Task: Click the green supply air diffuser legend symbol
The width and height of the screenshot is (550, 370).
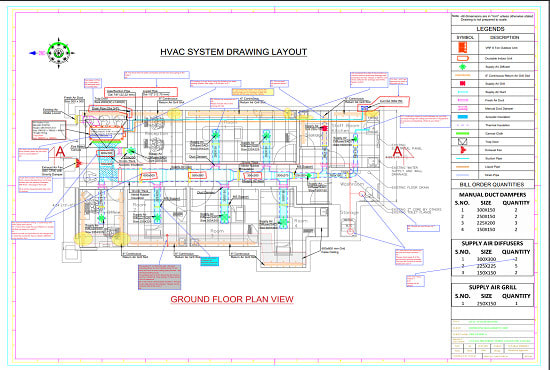Action: click(x=463, y=67)
